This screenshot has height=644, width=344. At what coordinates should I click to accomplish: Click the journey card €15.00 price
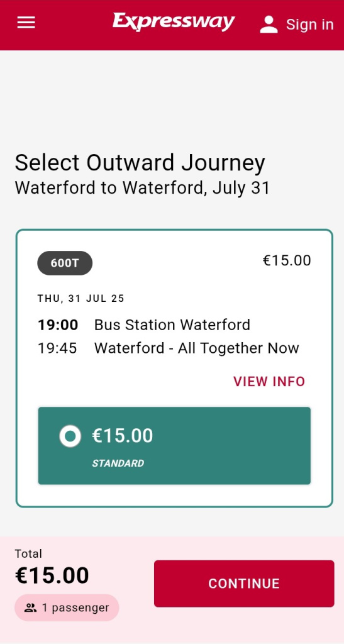[287, 260]
